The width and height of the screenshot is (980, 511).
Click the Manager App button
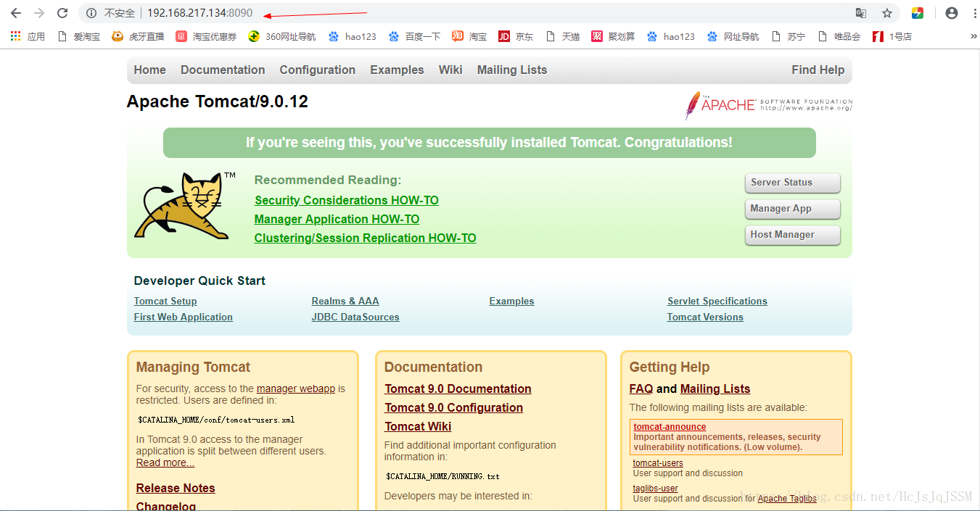tap(792, 209)
